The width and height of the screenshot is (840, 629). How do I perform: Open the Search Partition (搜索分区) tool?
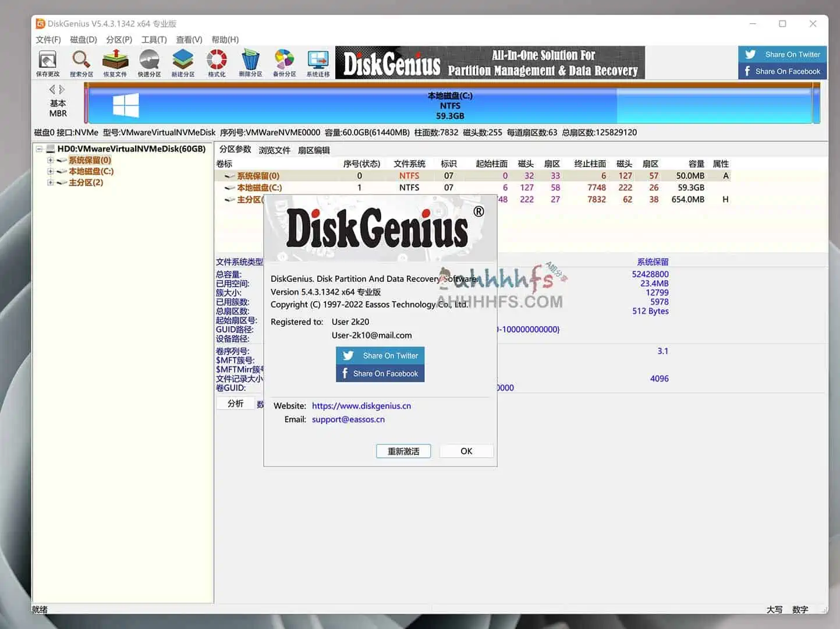(x=81, y=63)
